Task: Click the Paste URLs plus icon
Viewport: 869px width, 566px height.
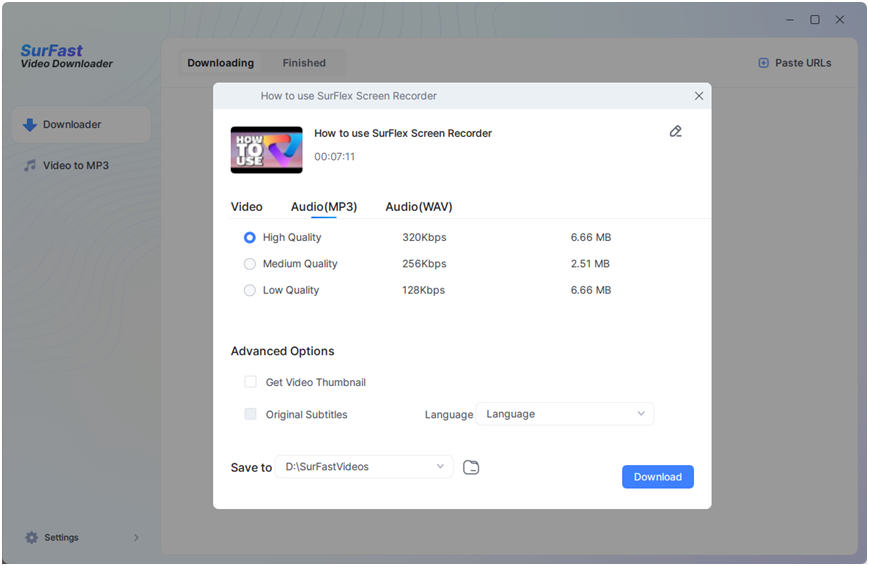Action: (x=764, y=63)
